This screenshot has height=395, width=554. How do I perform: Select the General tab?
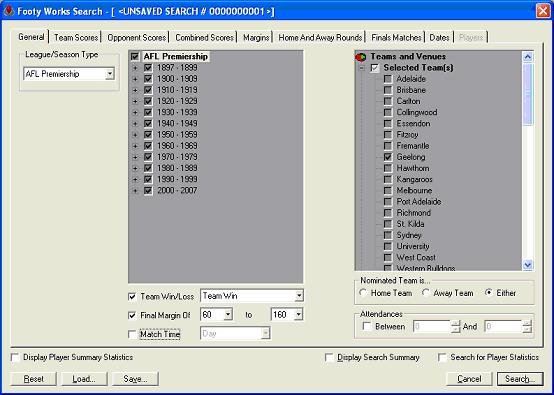coord(31,37)
